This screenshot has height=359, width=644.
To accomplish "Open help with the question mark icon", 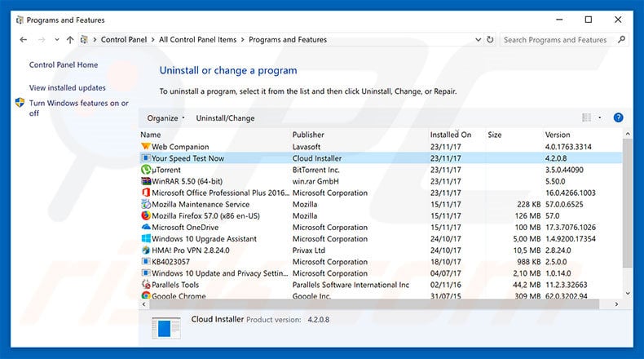I will tap(618, 117).
